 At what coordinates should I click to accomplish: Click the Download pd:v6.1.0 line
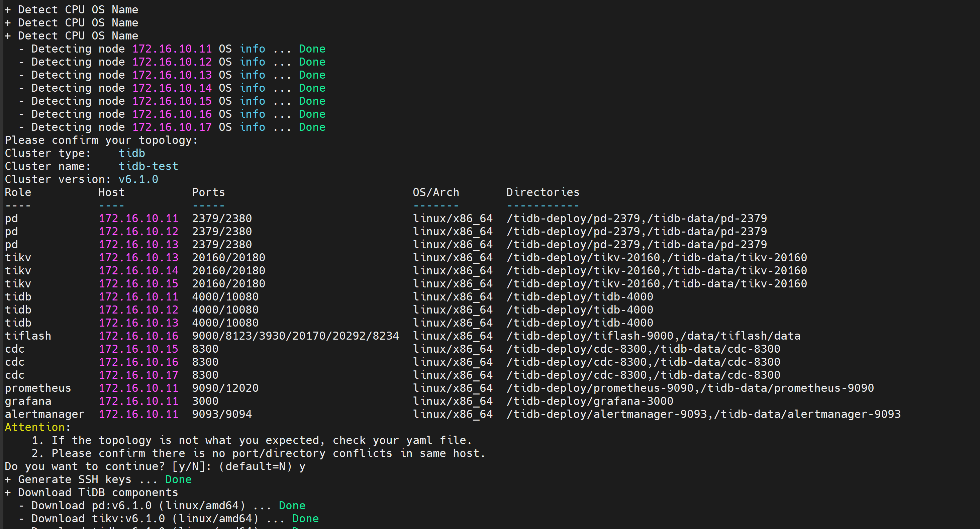(162, 505)
